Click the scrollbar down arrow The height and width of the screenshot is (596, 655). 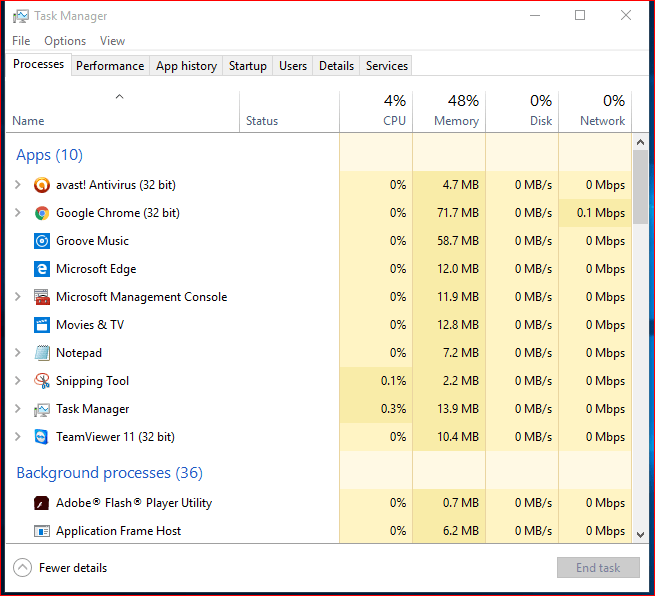(640, 535)
